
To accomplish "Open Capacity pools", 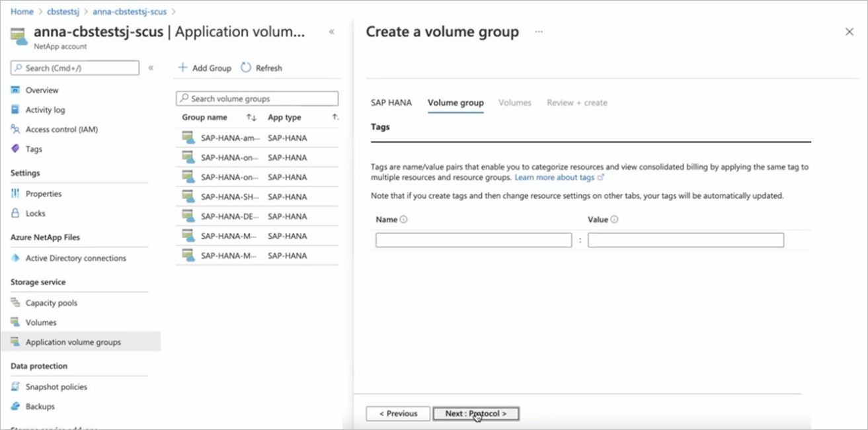I will (51, 303).
